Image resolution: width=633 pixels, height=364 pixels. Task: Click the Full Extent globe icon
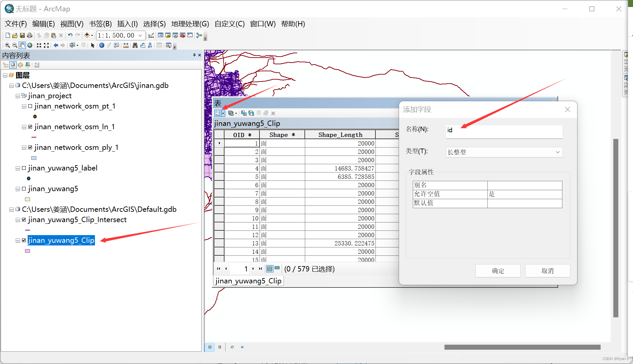tap(30, 45)
